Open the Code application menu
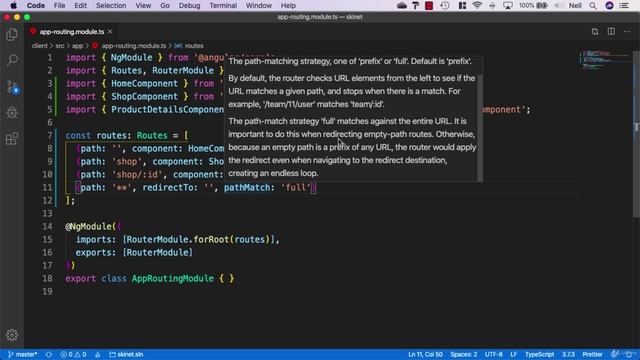 tap(36, 5)
